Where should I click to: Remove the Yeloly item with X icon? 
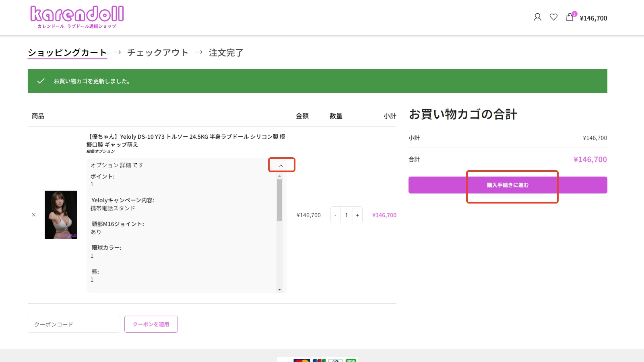(34, 215)
